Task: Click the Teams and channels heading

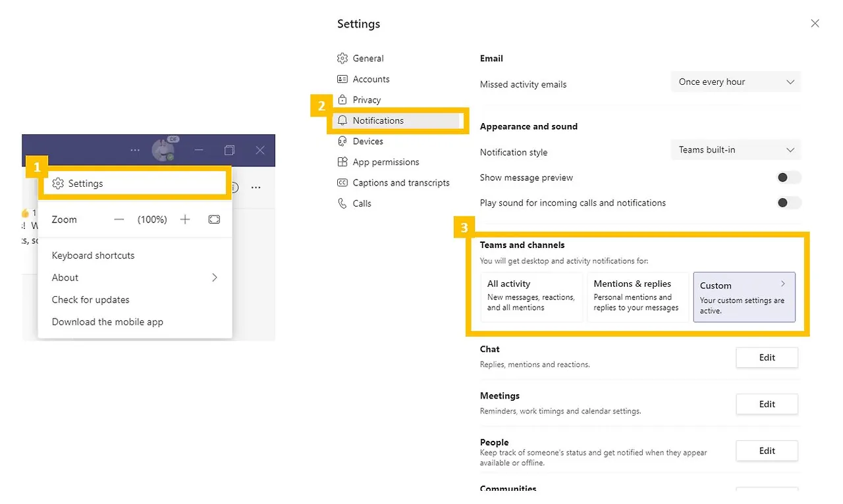Action: tap(522, 245)
